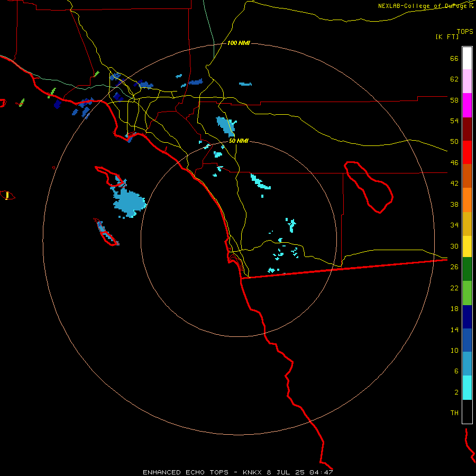Click the light pink legend swatch
476x476 pixels.
coord(467,81)
